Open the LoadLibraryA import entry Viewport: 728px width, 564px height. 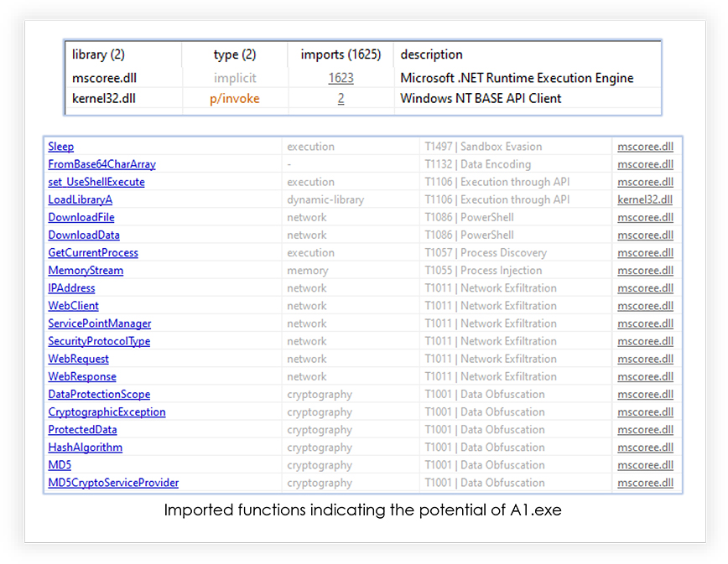pos(81,199)
